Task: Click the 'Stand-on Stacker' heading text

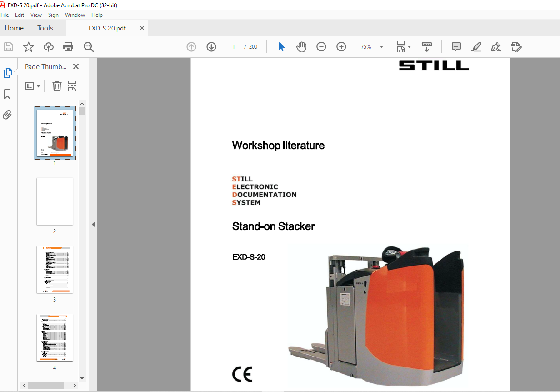Action: click(x=273, y=226)
